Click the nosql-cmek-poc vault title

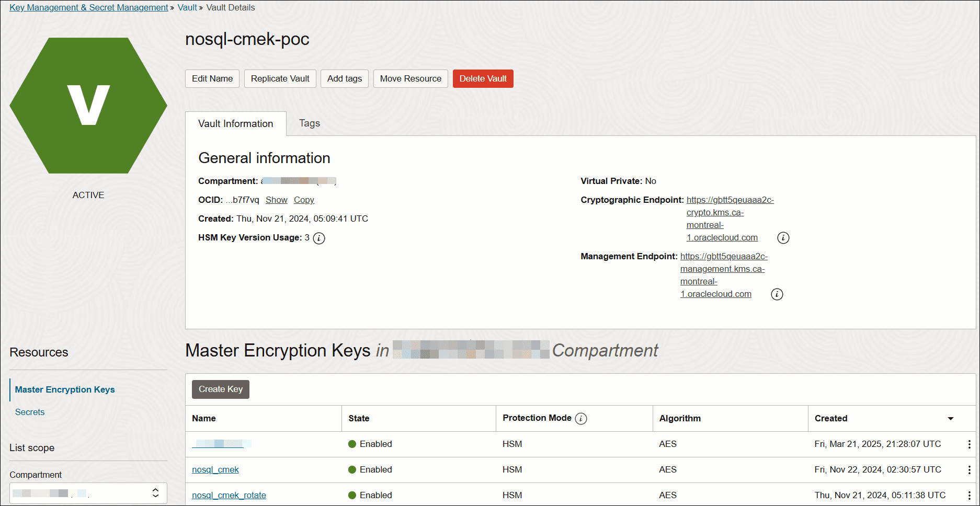247,39
